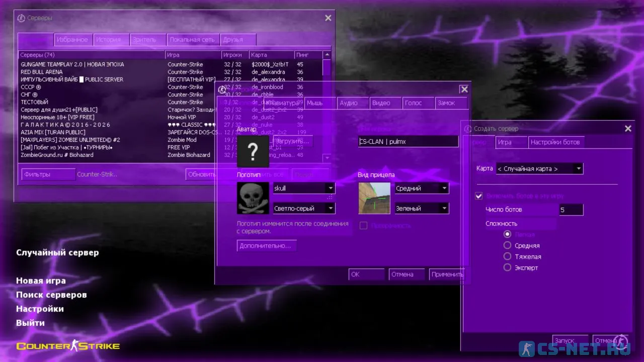Select the Средняя difficulty radio button

coord(507,245)
